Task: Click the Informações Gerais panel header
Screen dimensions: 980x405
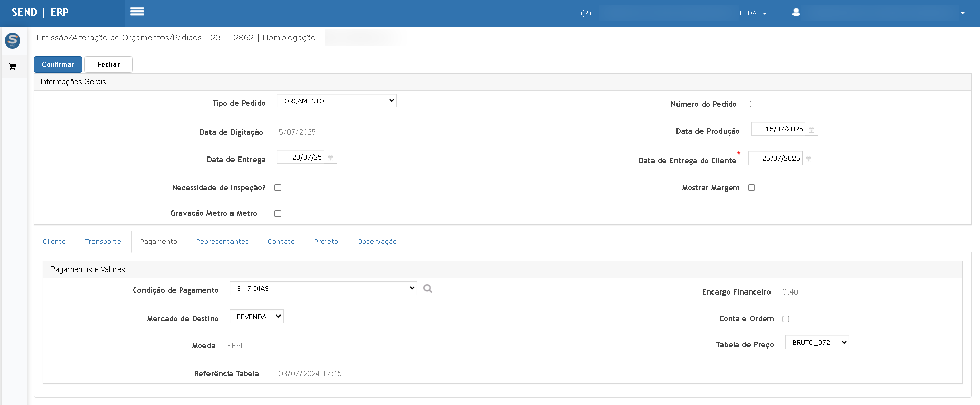Action: coord(503,82)
